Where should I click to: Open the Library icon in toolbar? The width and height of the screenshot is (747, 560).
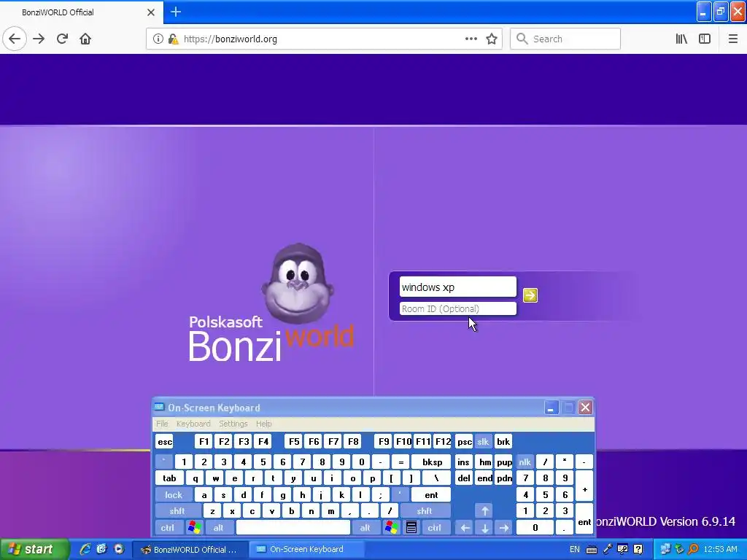click(681, 39)
